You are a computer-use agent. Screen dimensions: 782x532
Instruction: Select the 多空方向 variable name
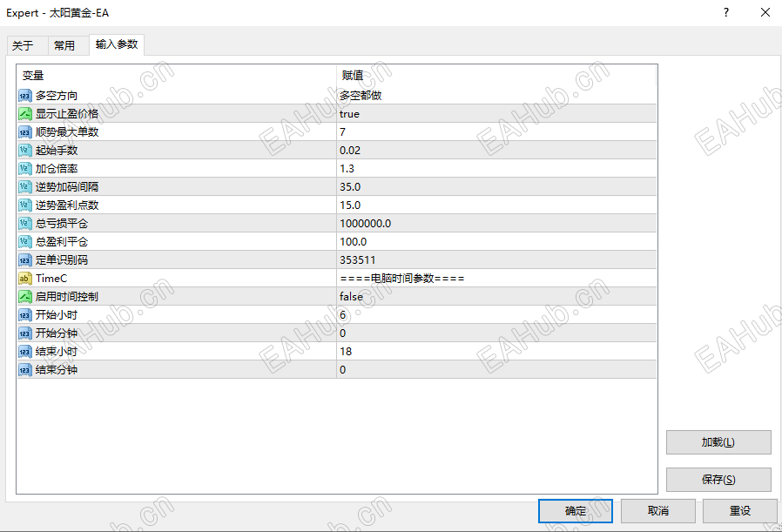pos(57,96)
